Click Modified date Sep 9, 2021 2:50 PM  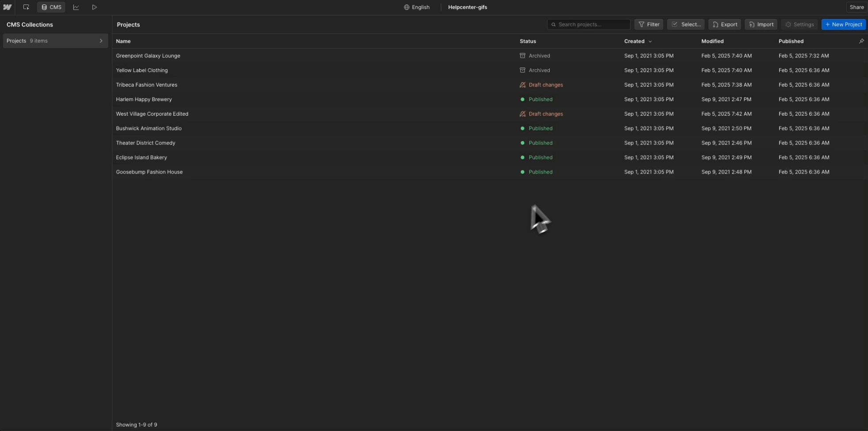pos(727,129)
